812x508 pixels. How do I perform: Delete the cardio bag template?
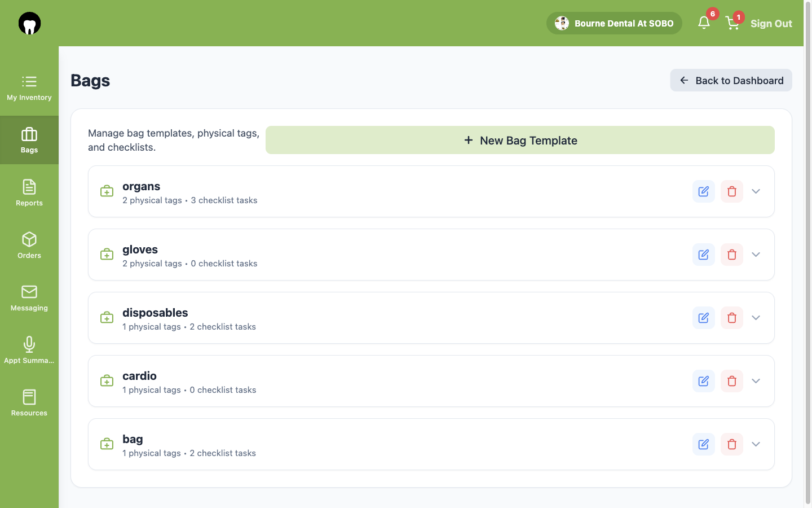pos(732,381)
